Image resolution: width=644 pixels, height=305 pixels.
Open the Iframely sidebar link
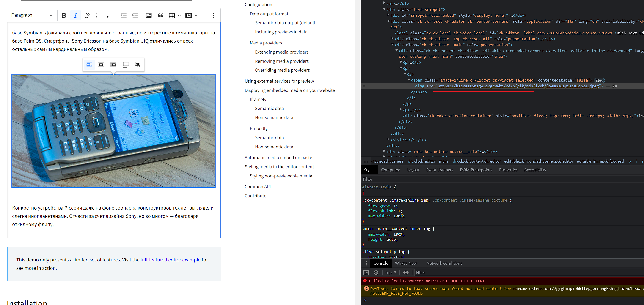pyautogui.click(x=258, y=99)
